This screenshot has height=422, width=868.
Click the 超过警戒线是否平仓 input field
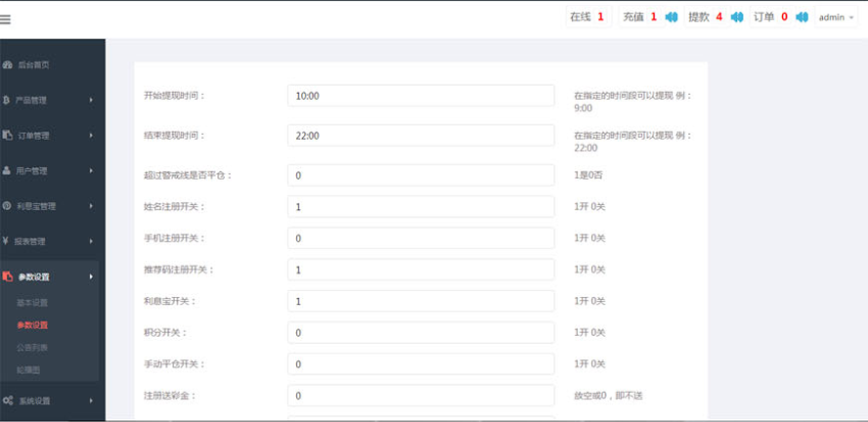click(x=420, y=175)
